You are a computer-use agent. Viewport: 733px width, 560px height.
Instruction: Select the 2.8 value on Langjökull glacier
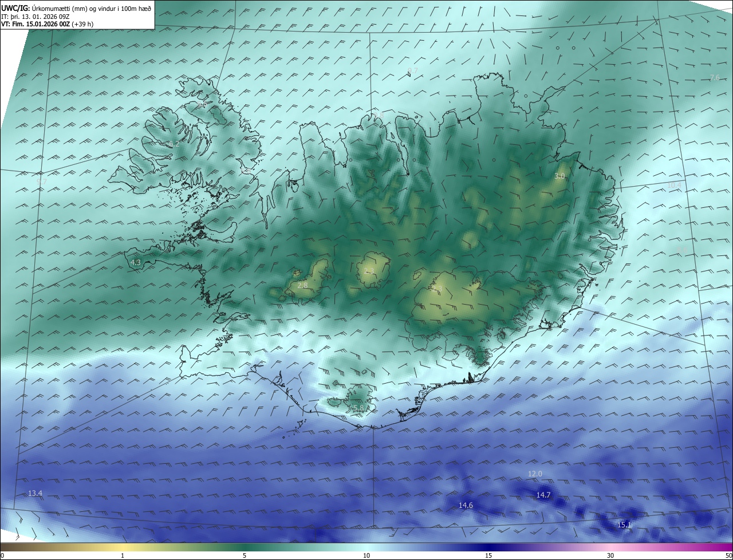click(303, 285)
